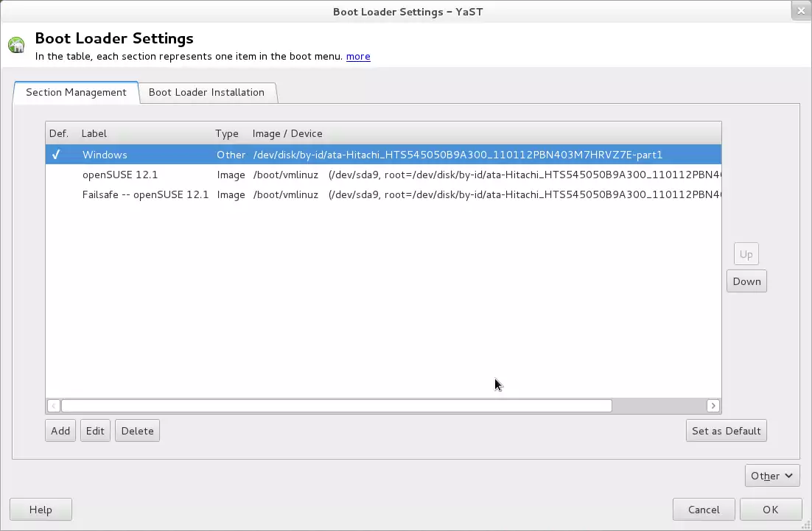Viewport: 812px width, 531px height.
Task: Switch to Boot Loader Installation tab
Action: 206,92
